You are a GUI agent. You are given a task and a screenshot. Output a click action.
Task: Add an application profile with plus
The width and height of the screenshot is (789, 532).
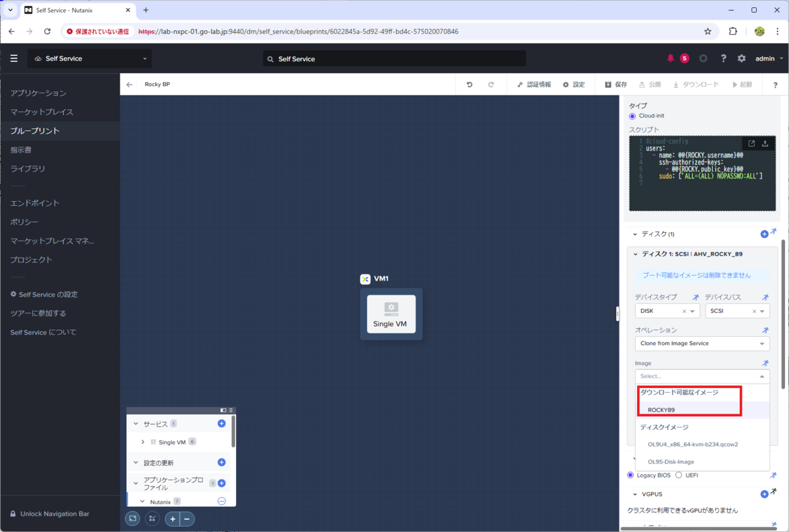[222, 483]
